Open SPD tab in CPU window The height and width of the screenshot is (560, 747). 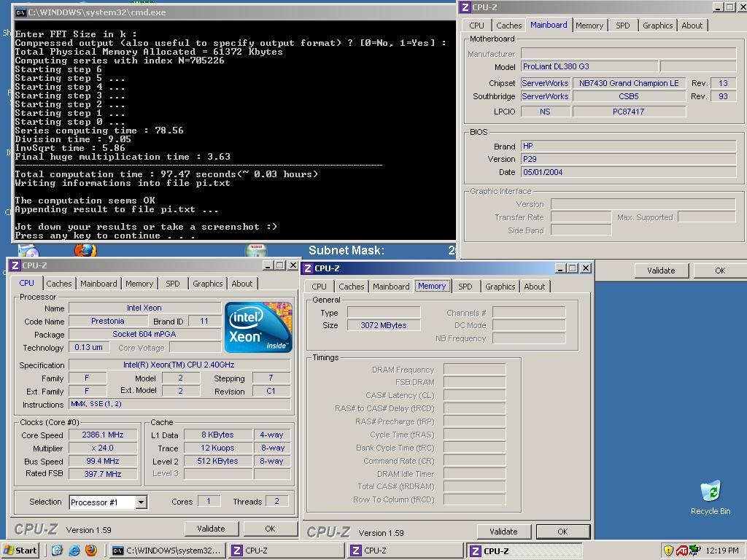172,284
